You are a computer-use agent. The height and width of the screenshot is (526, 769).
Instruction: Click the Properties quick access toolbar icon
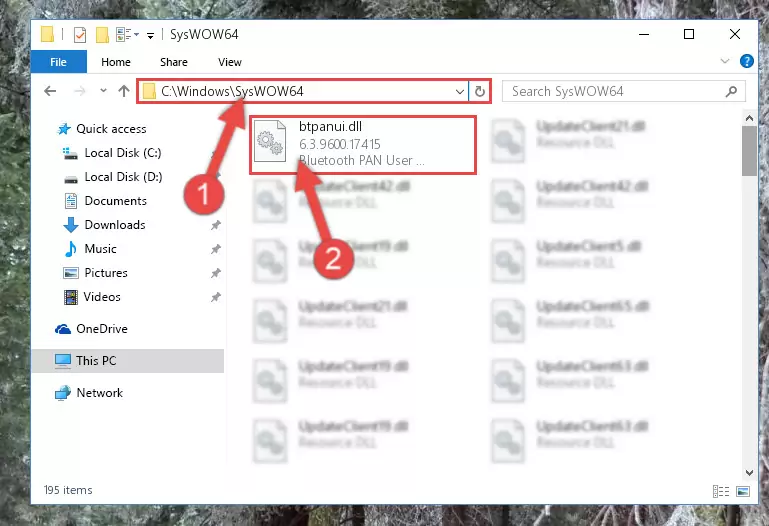click(80, 34)
